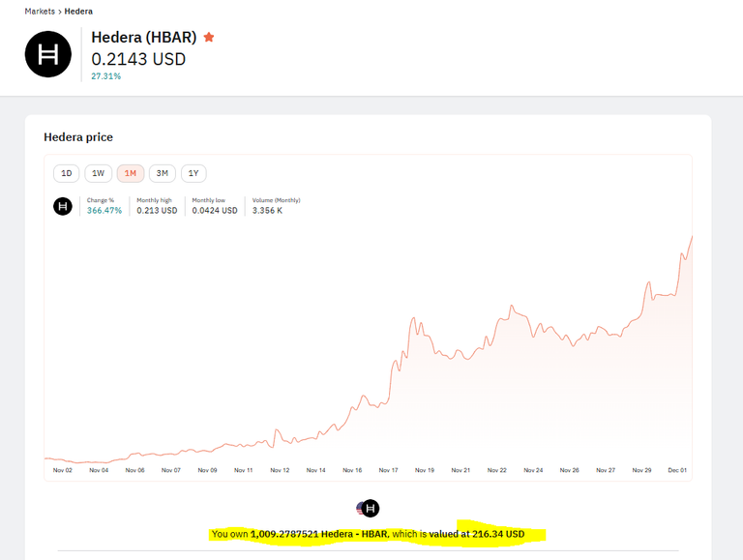
Task: Click the US flag currency icon
Action: click(360, 509)
